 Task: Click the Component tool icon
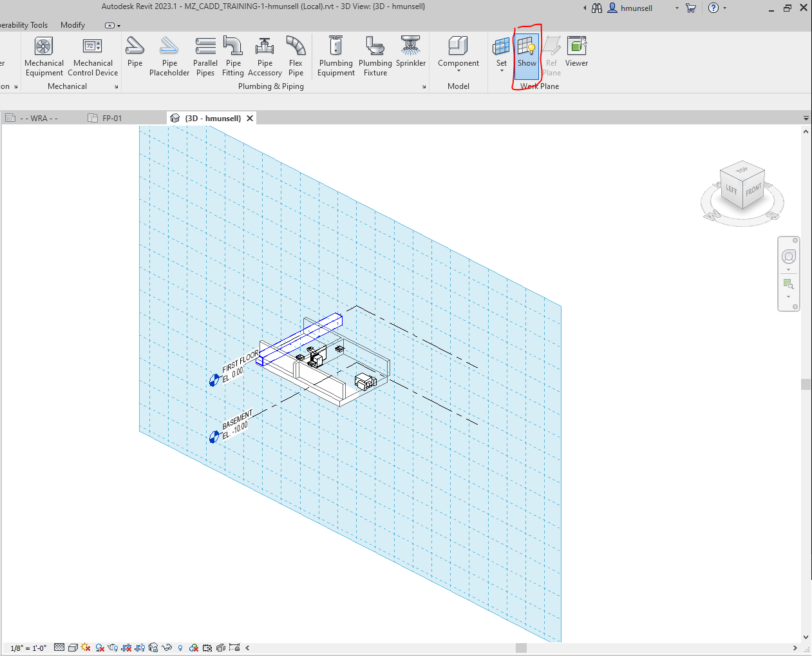point(458,46)
